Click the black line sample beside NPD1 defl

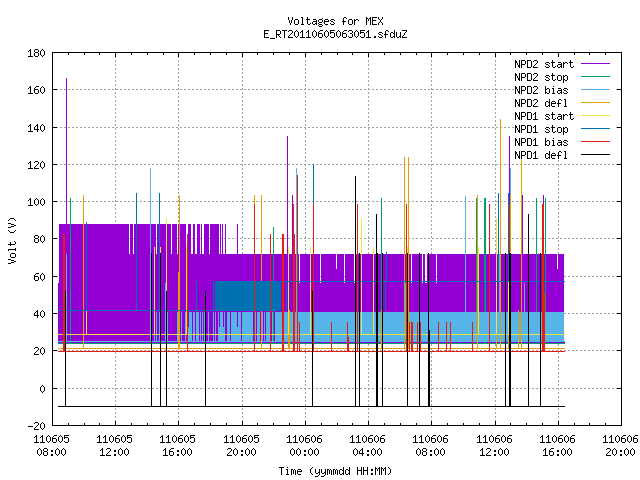(595, 155)
